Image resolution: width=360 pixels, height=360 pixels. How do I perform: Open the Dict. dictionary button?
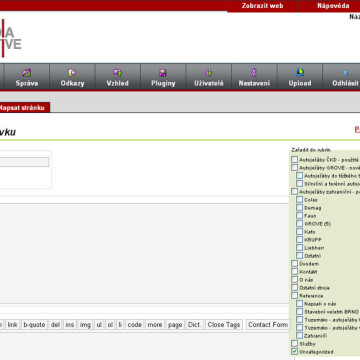(195, 325)
